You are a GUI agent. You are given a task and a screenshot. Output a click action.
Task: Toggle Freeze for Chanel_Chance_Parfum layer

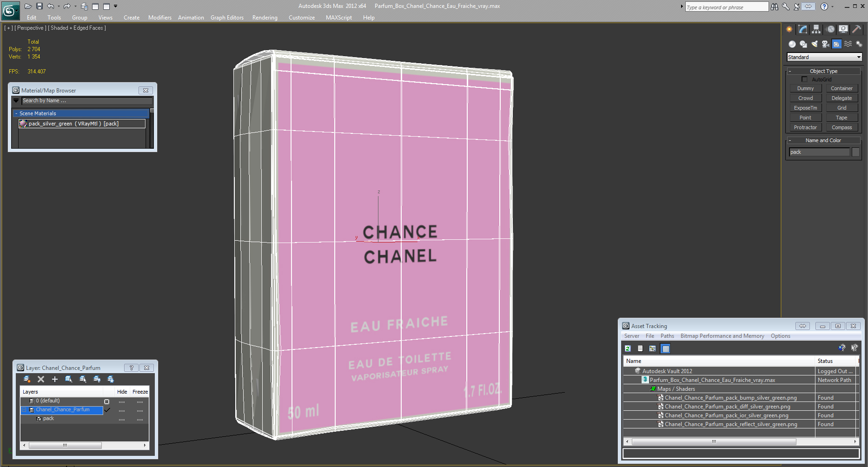140,410
